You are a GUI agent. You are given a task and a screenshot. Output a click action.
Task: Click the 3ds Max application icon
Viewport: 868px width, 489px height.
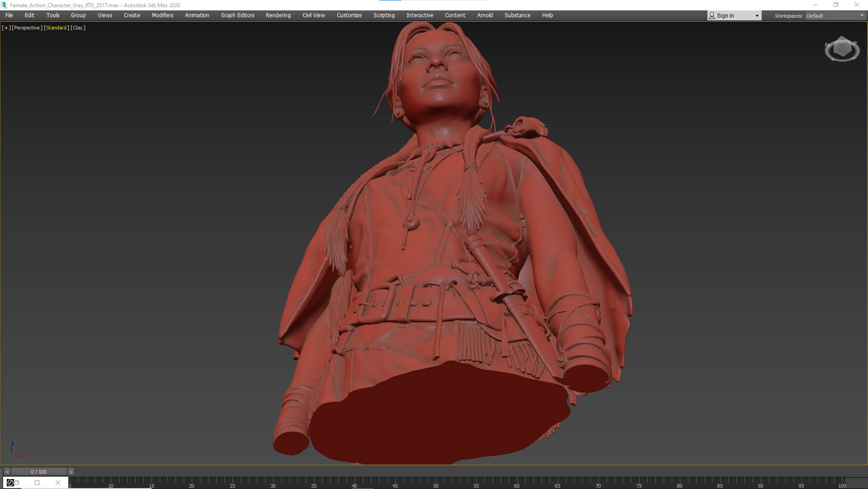pyautogui.click(x=5, y=5)
